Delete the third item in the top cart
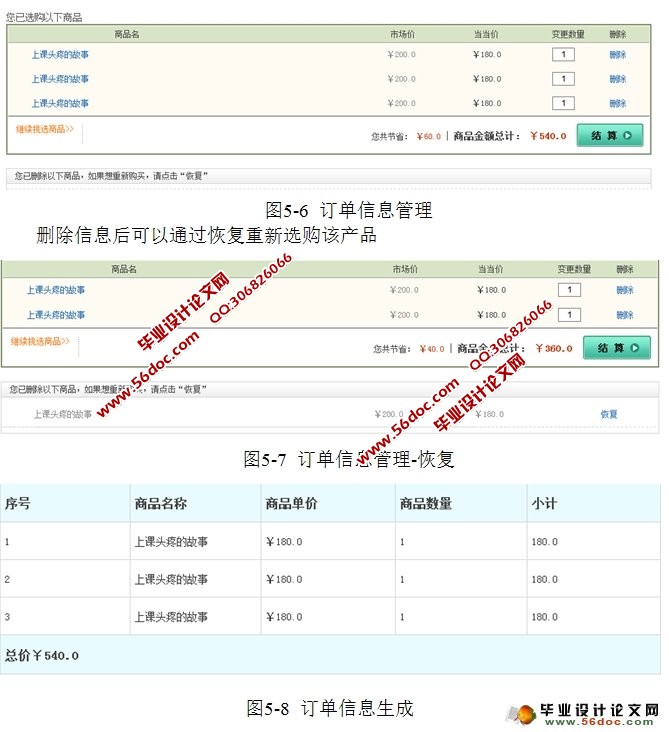The width and height of the screenshot is (669, 732). tap(617, 103)
